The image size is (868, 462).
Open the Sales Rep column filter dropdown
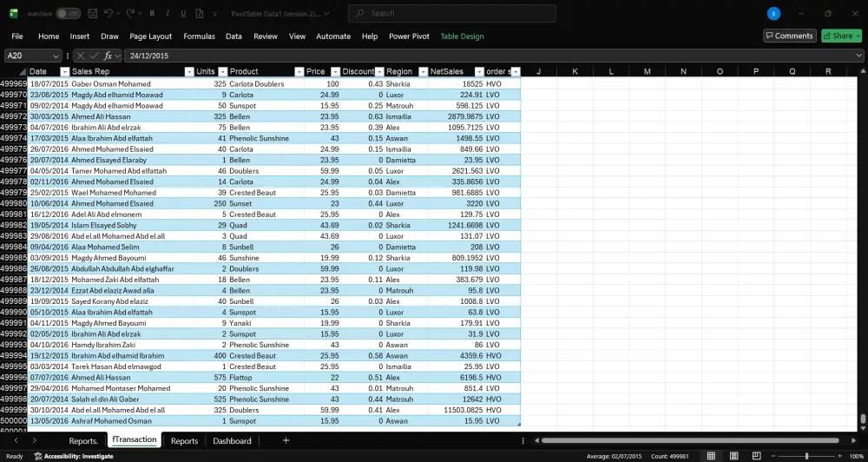point(188,71)
